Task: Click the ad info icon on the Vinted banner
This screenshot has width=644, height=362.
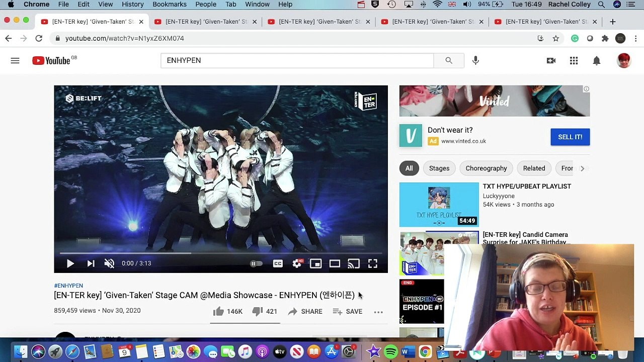Action: 586,89
